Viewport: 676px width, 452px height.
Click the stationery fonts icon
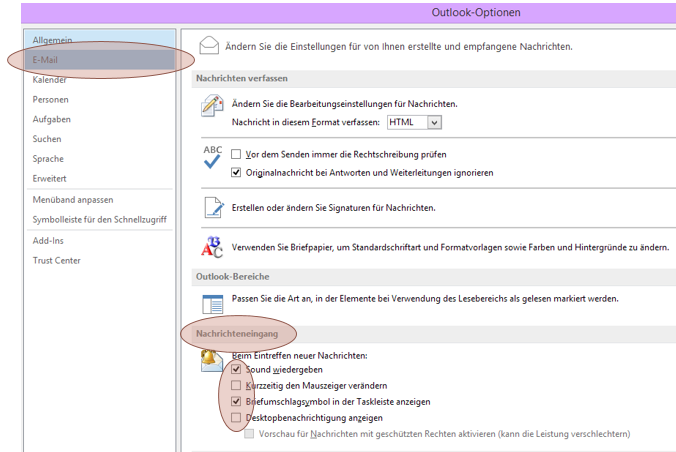212,247
